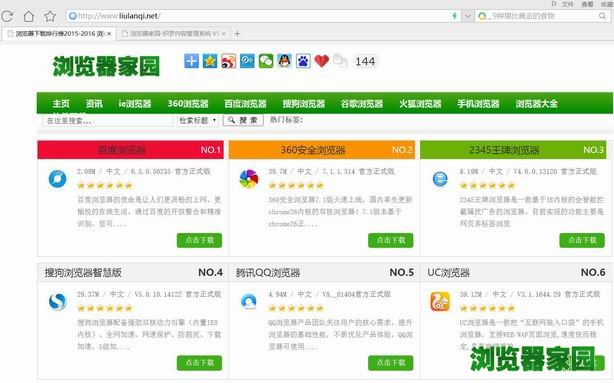The height and width of the screenshot is (383, 614).
Task: Click the magnifier icon in browser search box
Action: click(x=602, y=16)
